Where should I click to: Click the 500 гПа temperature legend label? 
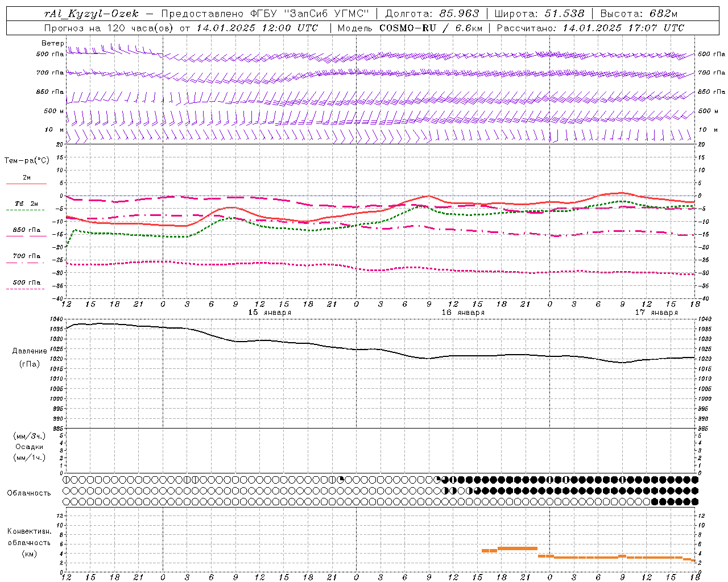click(x=26, y=282)
